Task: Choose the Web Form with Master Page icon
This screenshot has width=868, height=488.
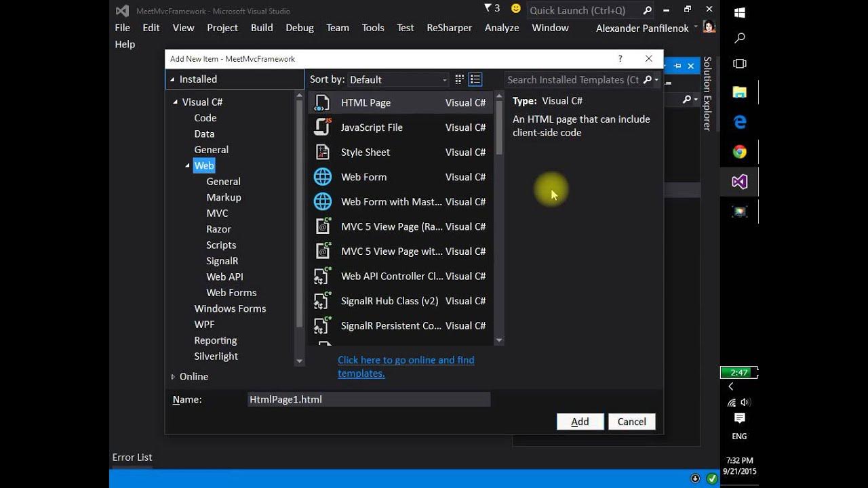Action: tap(323, 202)
